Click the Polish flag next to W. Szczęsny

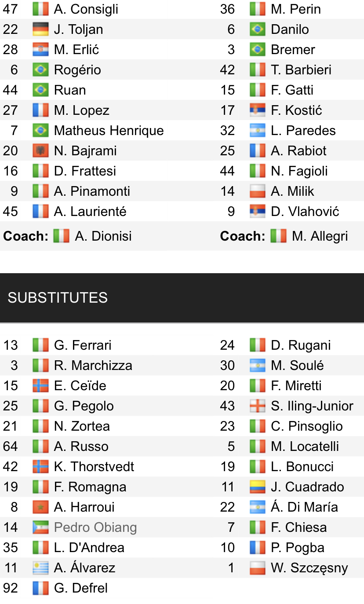257,568
